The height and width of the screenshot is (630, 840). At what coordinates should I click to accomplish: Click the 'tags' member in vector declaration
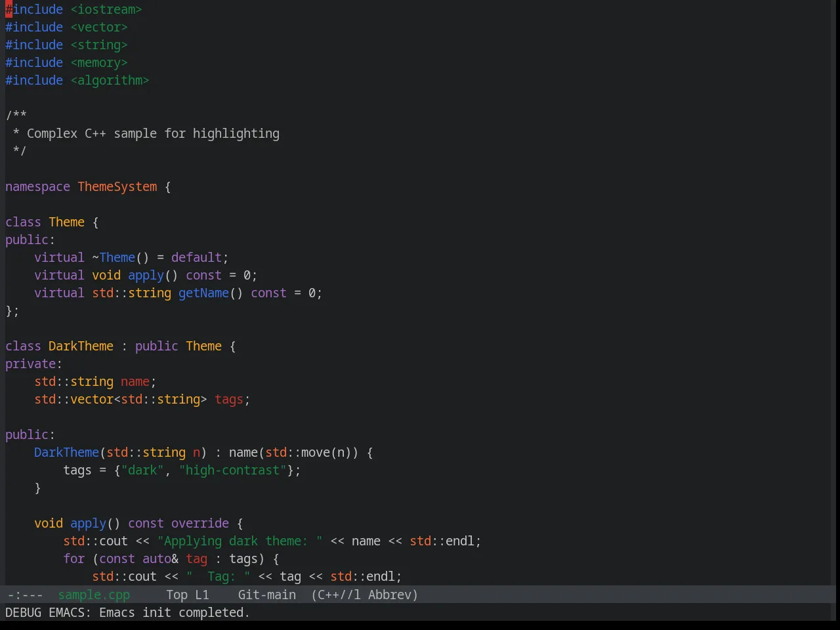tap(229, 399)
